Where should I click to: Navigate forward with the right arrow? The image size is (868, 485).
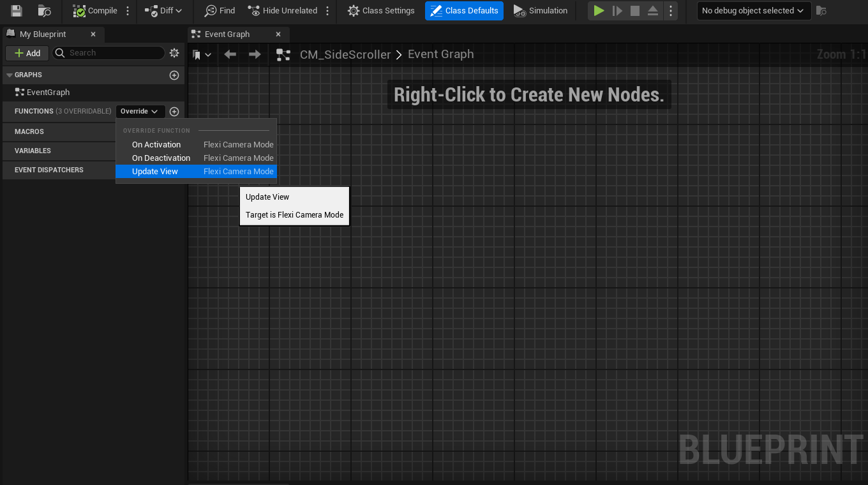255,55
